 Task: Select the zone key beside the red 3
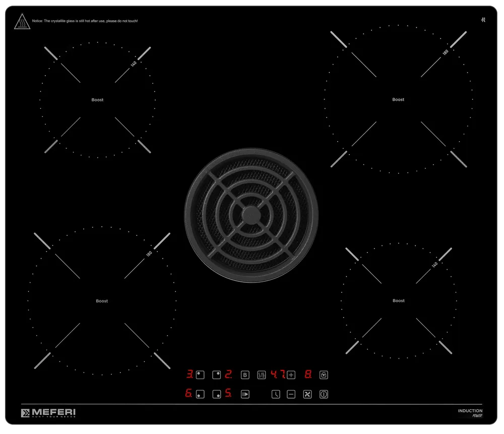click(x=200, y=375)
